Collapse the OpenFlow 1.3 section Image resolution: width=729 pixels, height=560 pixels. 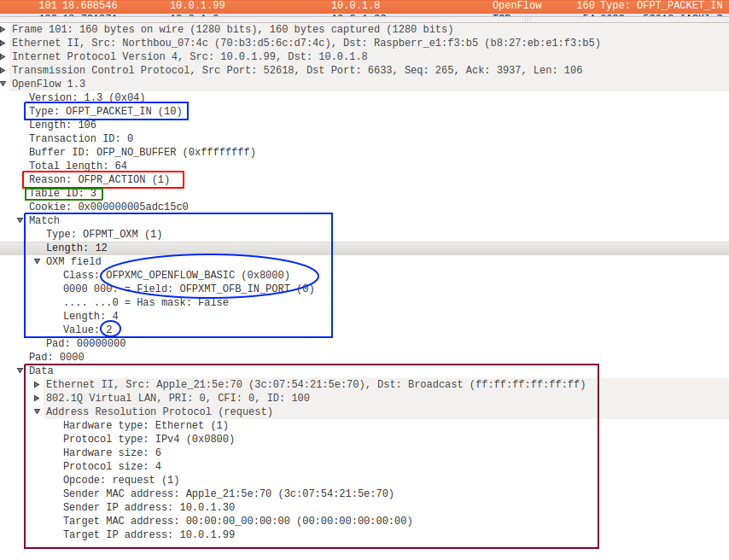point(5,84)
